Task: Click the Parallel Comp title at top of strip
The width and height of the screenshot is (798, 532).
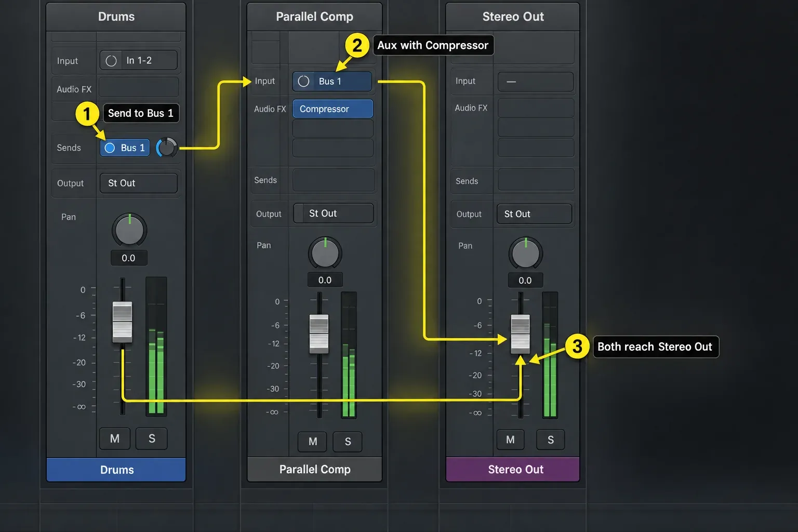Action: 315,17
